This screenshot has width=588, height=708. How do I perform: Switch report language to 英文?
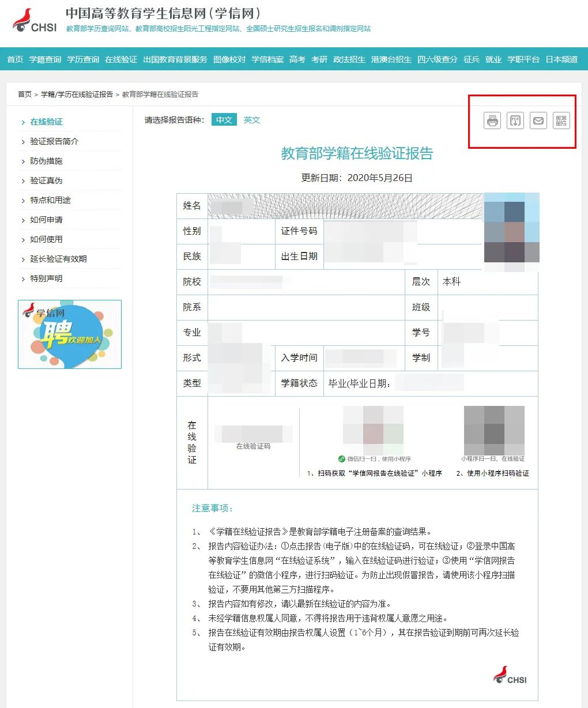[252, 120]
